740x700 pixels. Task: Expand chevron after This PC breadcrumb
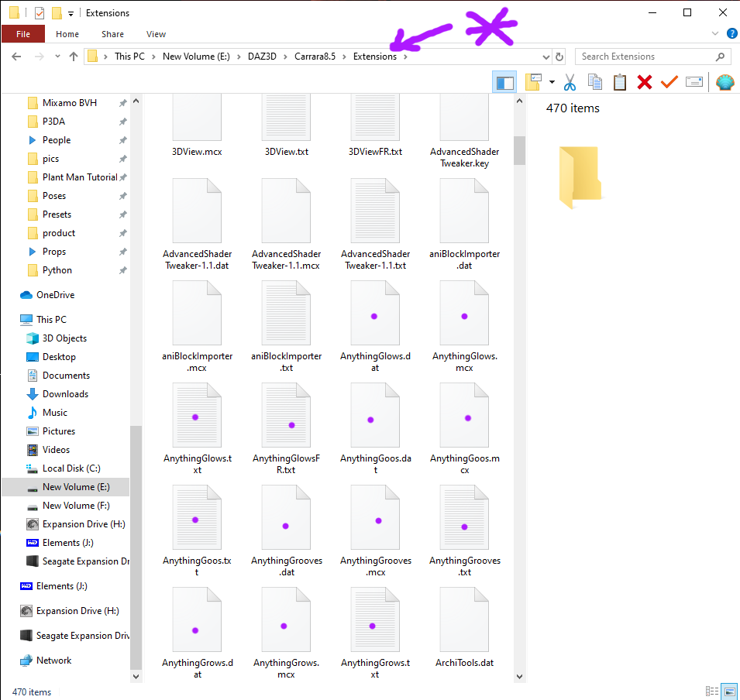point(153,57)
